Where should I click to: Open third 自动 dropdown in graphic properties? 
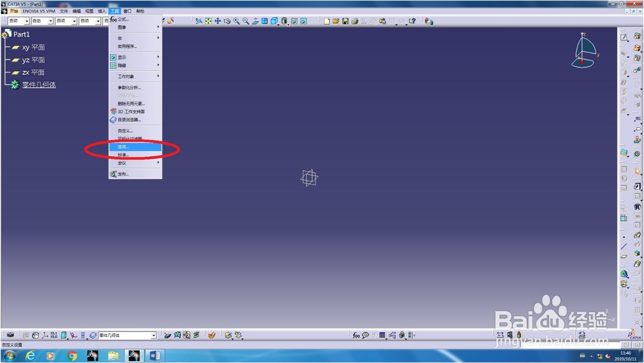click(74, 21)
